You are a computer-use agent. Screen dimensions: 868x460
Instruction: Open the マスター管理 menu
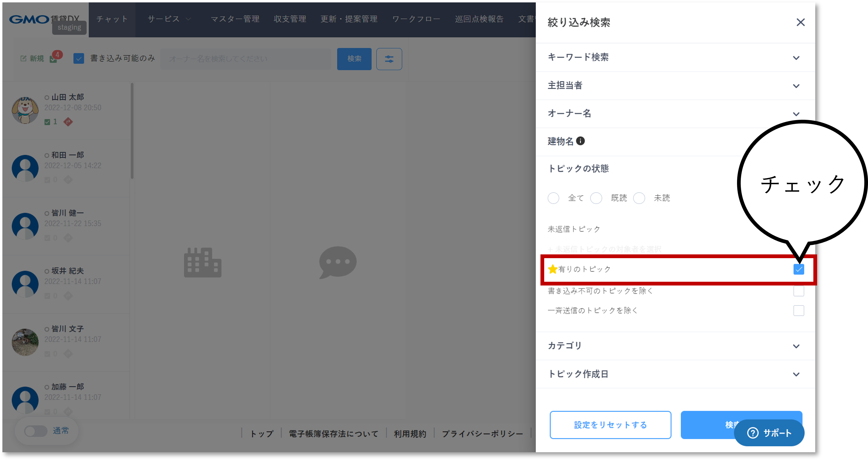tap(235, 19)
